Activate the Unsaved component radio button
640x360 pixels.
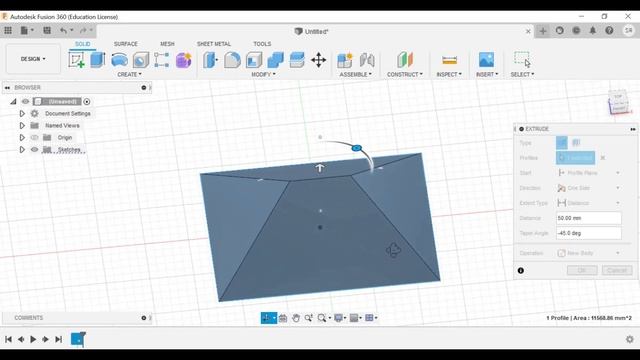(x=87, y=102)
